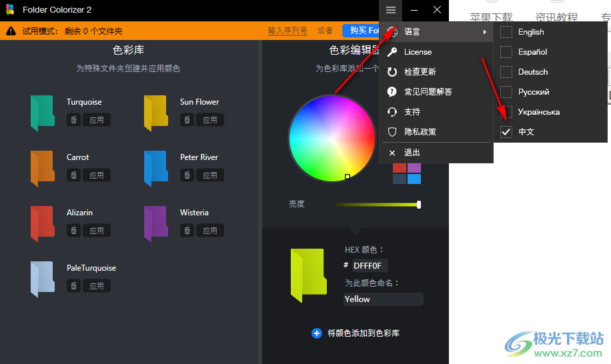Delete the Turquoise color with trash icon
Image resolution: width=611 pixels, height=364 pixels.
73,120
